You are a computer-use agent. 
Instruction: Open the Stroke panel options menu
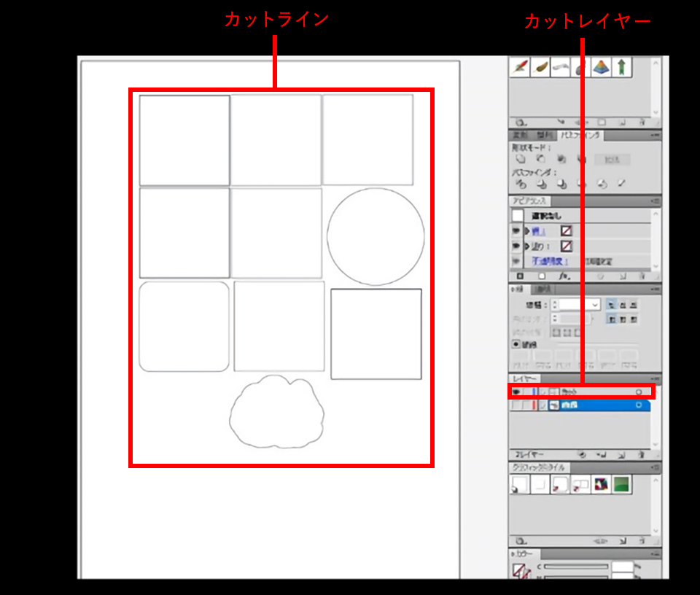tap(655, 289)
